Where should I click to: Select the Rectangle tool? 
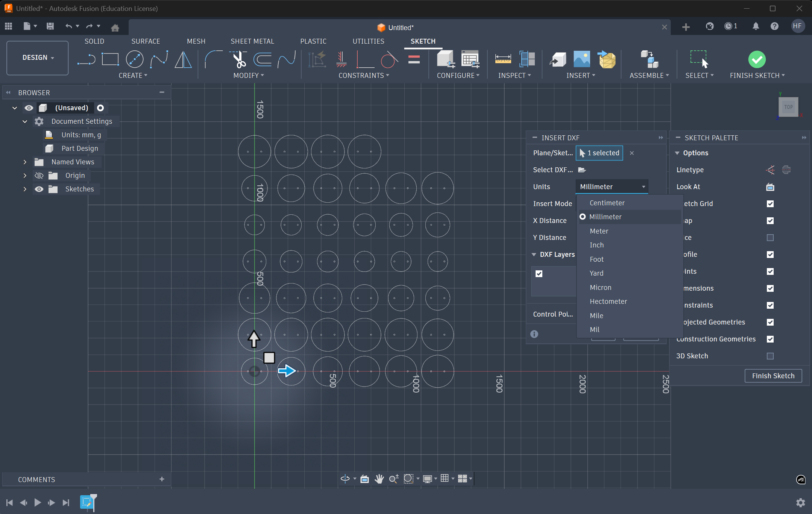(x=110, y=59)
